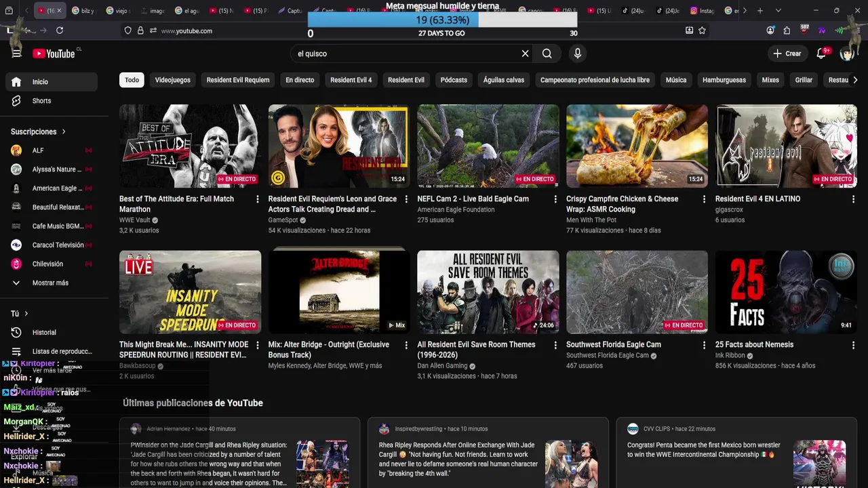Screen dimensions: 868x488
Task: List all browser tabs dropdown
Action: pyautogui.click(x=778, y=11)
